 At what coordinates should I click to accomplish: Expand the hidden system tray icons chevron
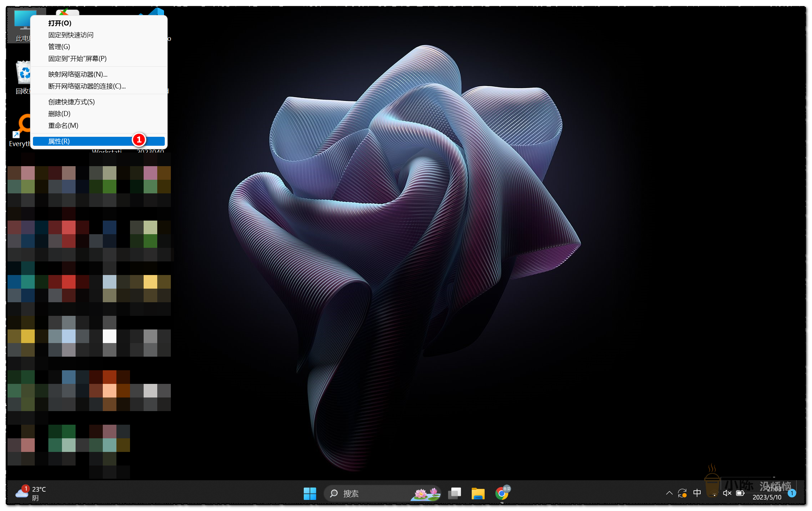[669, 493]
